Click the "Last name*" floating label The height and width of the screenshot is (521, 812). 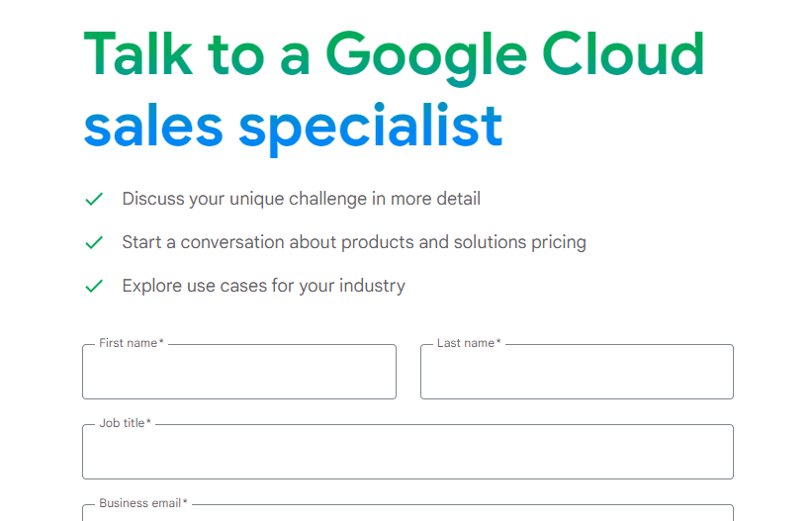469,343
